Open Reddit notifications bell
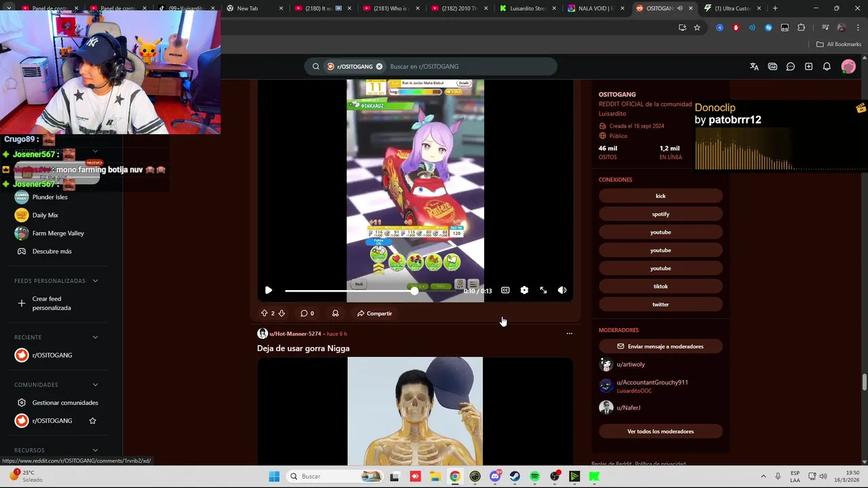 point(827,66)
